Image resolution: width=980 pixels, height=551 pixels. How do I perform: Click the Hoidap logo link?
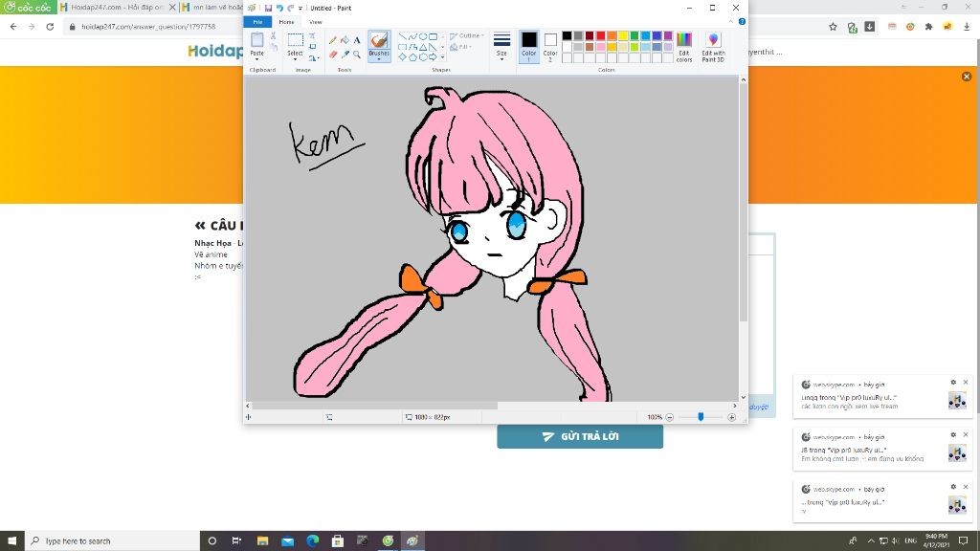coord(215,52)
